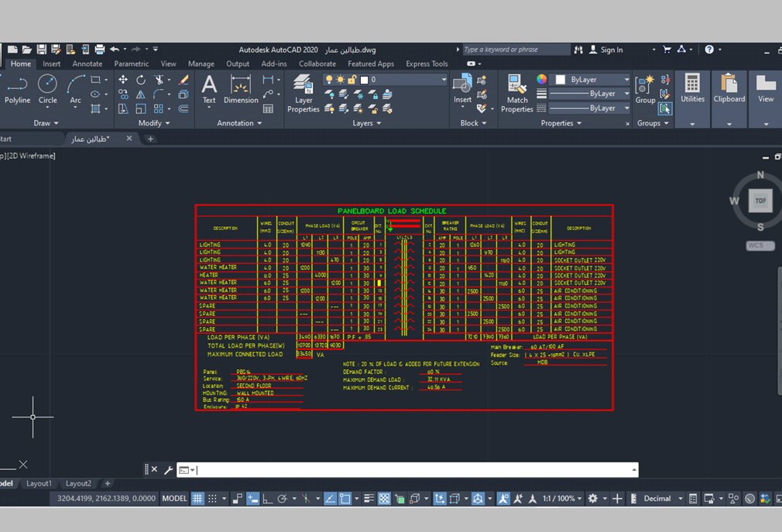
Task: Click the Text annotation tool
Action: [x=209, y=90]
